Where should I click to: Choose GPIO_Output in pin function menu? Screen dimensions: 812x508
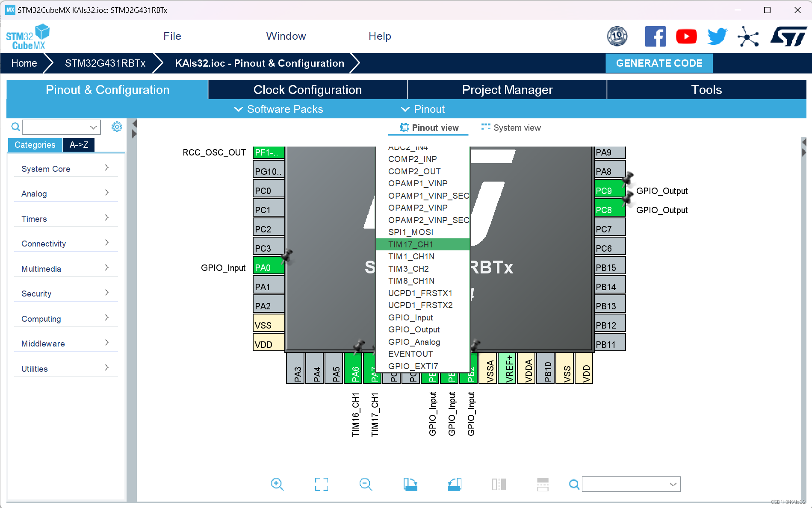tap(422, 329)
